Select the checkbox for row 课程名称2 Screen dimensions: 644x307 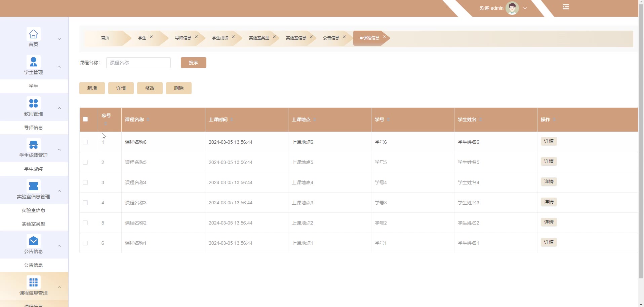click(x=85, y=223)
